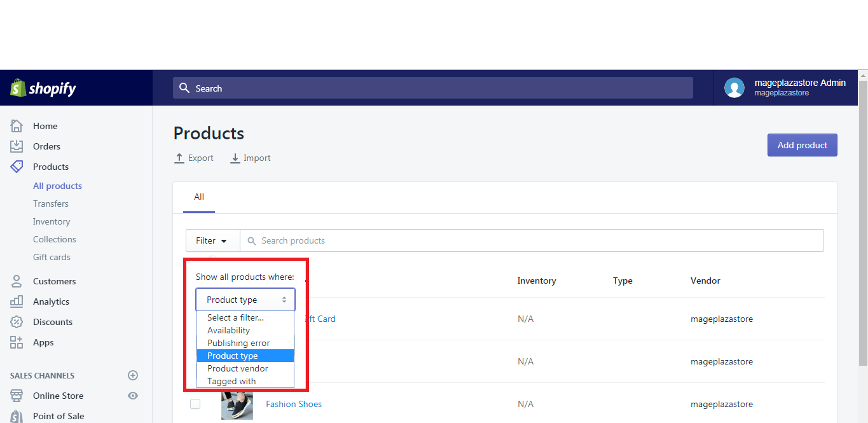Viewport: 868px width, 423px height.
Task: Open Online Store sales channel
Action: [58, 396]
